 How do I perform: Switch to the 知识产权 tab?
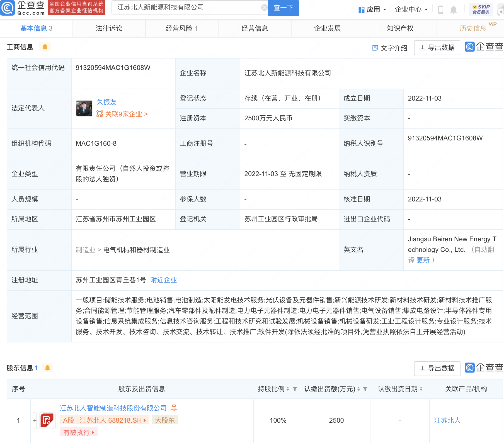400,28
